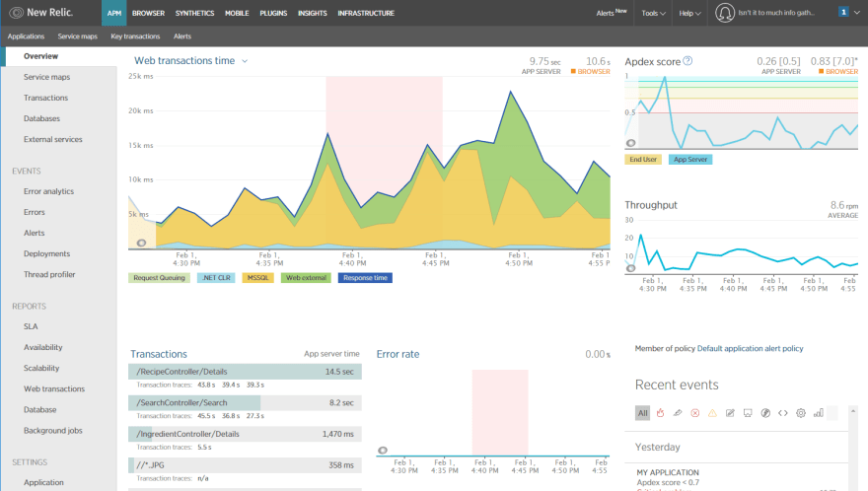
Task: Click the Apdex score help question icon
Action: click(x=687, y=61)
